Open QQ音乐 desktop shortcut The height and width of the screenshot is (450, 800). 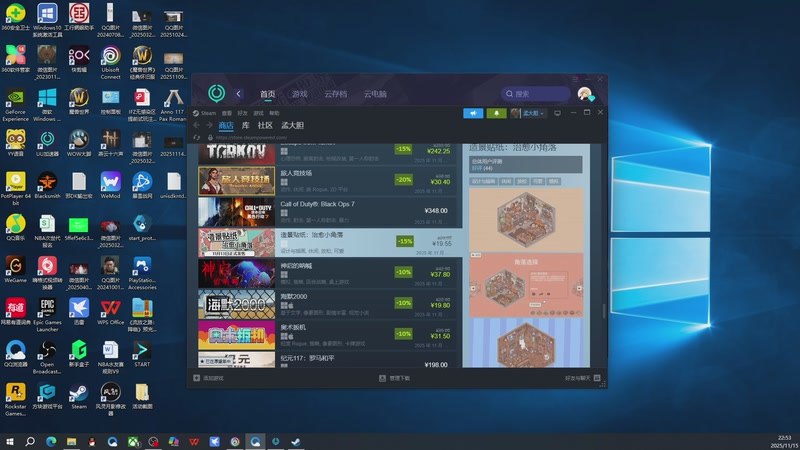coord(15,228)
